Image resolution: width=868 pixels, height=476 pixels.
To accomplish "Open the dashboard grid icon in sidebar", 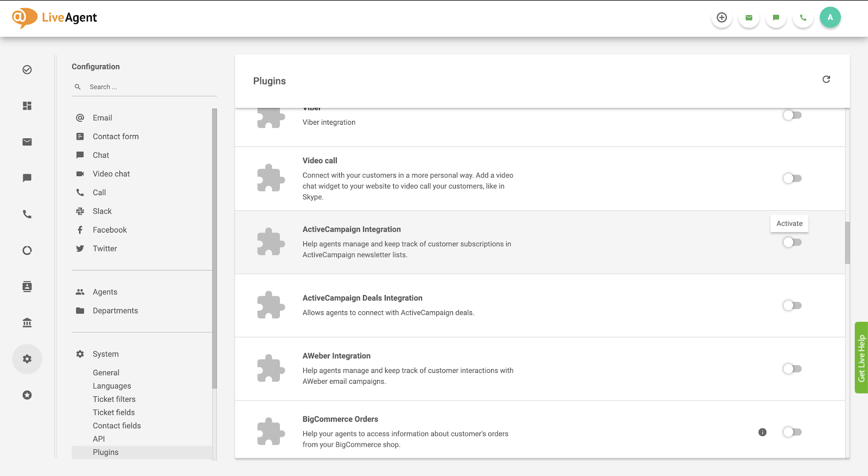I will coord(27,106).
